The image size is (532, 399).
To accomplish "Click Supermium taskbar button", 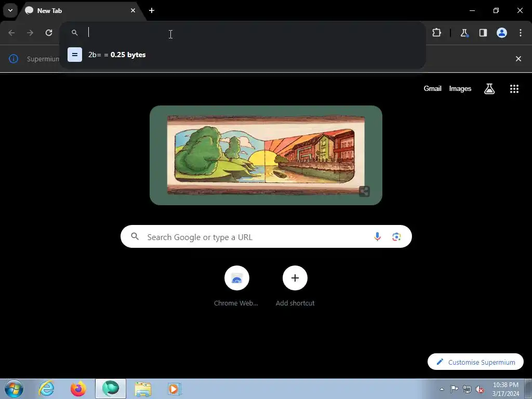I will tap(111, 389).
